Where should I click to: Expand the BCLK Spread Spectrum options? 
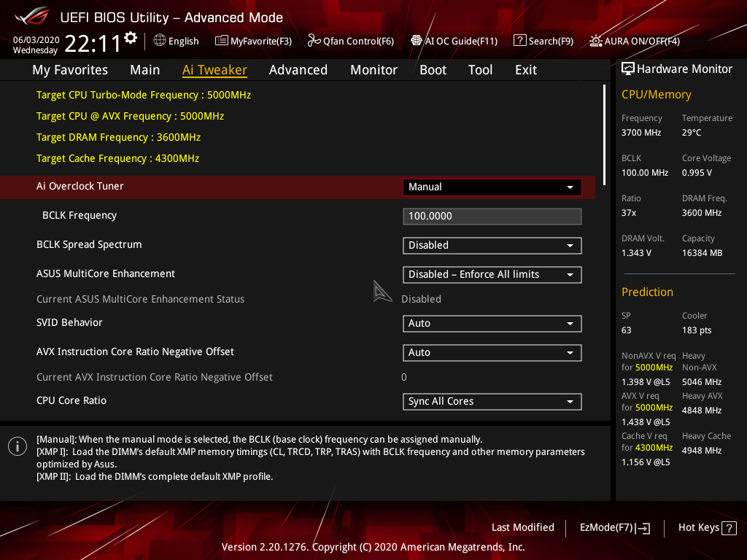pyautogui.click(x=492, y=245)
